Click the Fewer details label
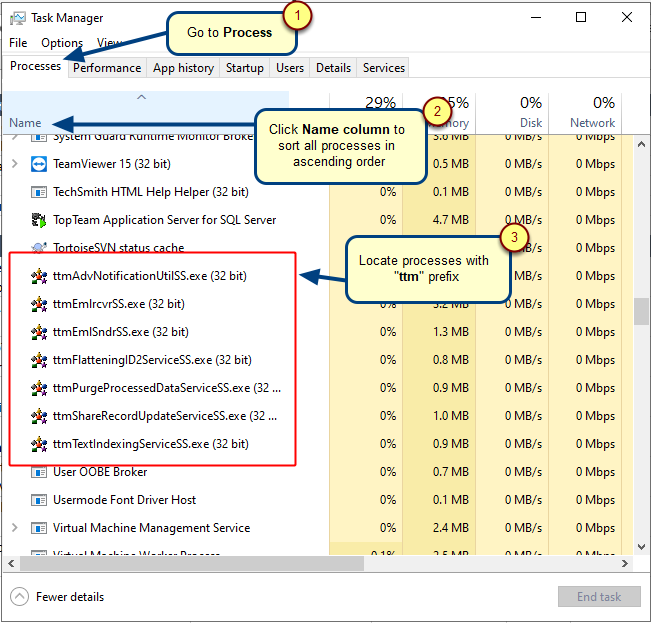This screenshot has width=651, height=623. (x=70, y=597)
